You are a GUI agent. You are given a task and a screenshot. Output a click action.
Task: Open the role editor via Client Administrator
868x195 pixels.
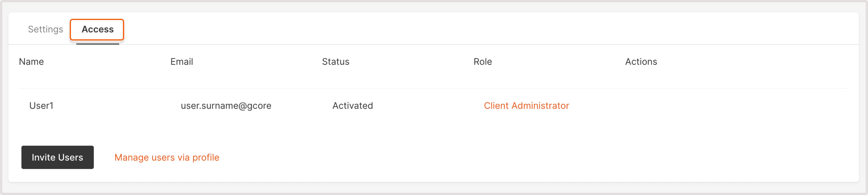pos(526,106)
